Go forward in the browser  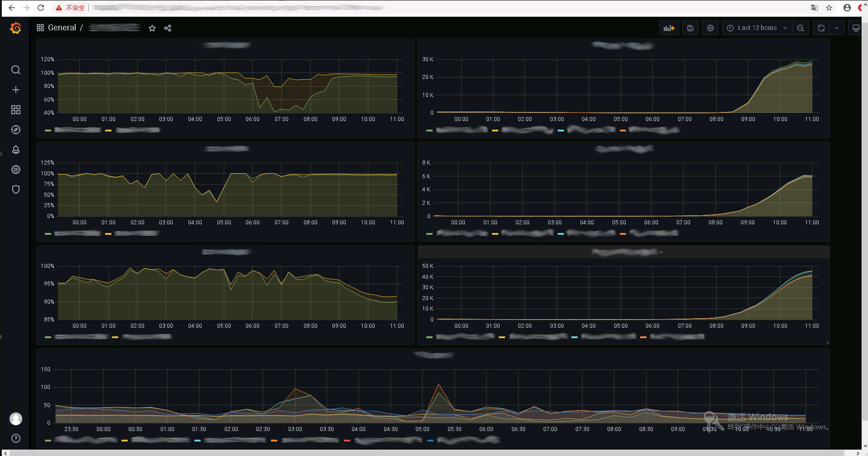(26, 8)
